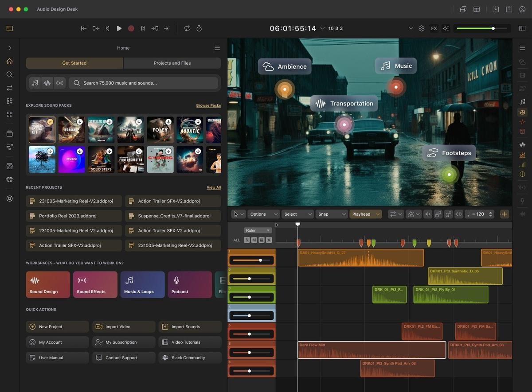
Task: Open the FX panel button
Action: [434, 28]
